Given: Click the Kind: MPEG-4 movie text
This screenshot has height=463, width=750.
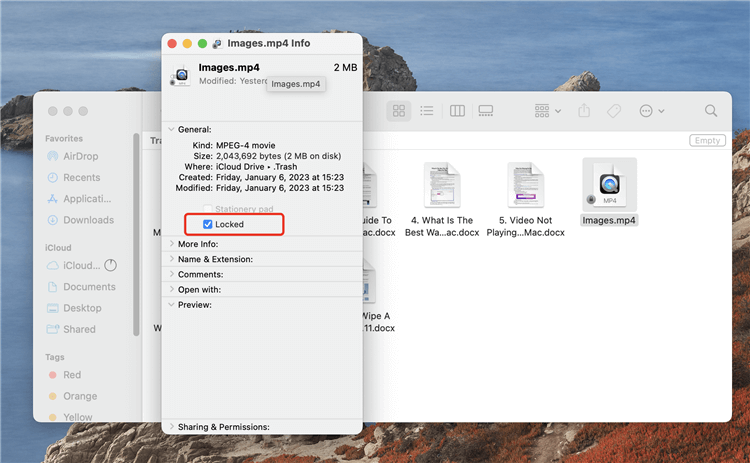Looking at the screenshot, I should [233, 145].
